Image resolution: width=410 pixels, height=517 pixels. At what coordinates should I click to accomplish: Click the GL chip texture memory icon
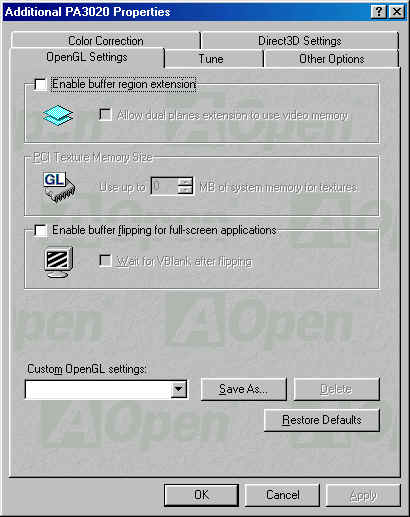coord(59,187)
